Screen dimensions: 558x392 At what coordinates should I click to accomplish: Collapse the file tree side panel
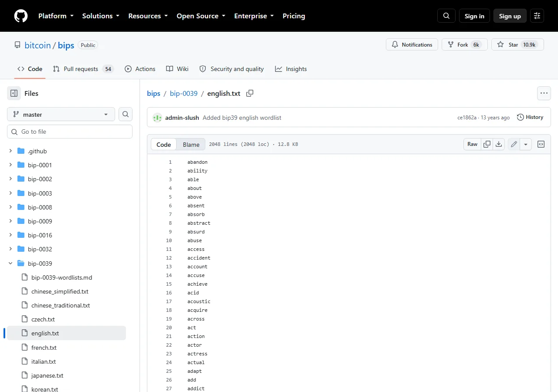click(x=14, y=93)
